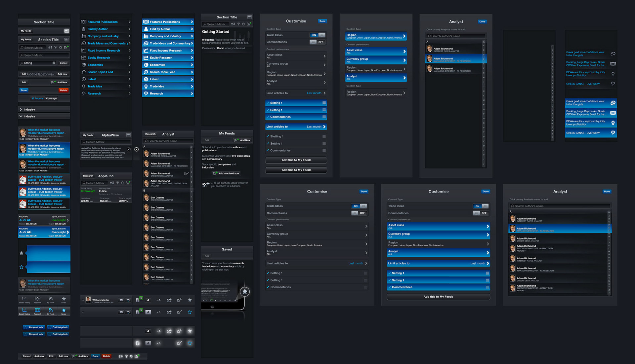
Task: Click My Feeds back button in AlphaWise header
Action: [88, 135]
